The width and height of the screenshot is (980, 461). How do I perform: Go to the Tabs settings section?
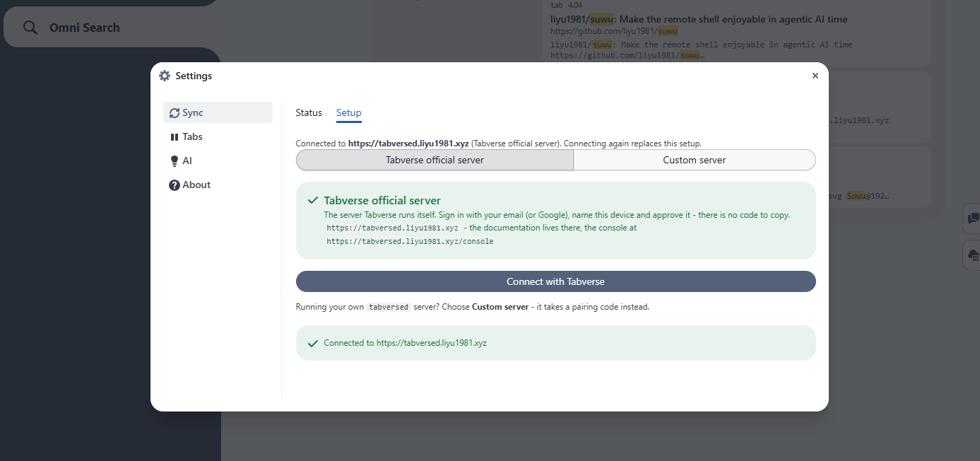tap(218, 136)
